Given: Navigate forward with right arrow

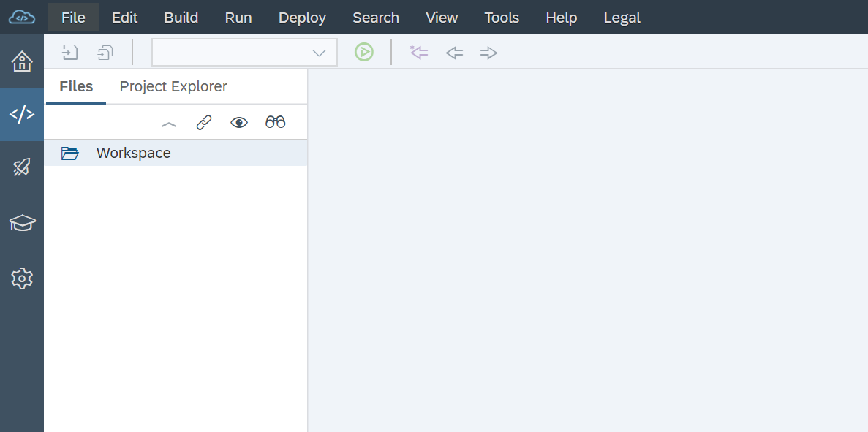Looking at the screenshot, I should pos(488,53).
